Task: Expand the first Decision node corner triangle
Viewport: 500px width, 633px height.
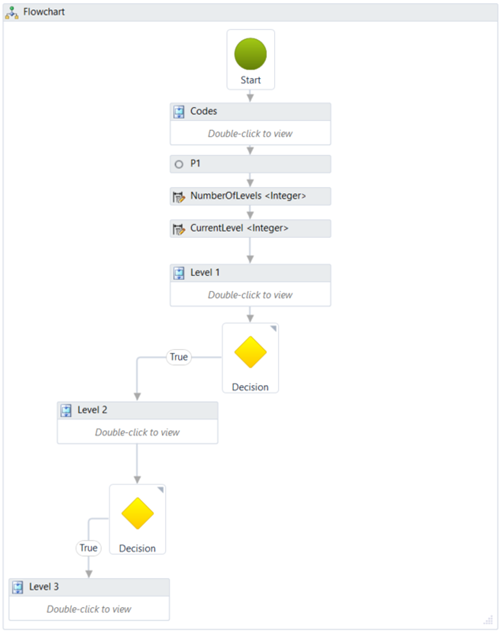Action: (x=274, y=328)
